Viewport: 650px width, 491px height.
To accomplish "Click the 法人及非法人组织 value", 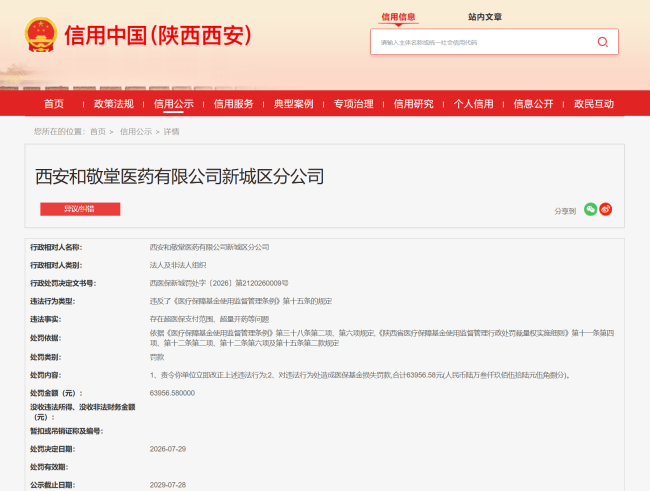I will [x=178, y=265].
